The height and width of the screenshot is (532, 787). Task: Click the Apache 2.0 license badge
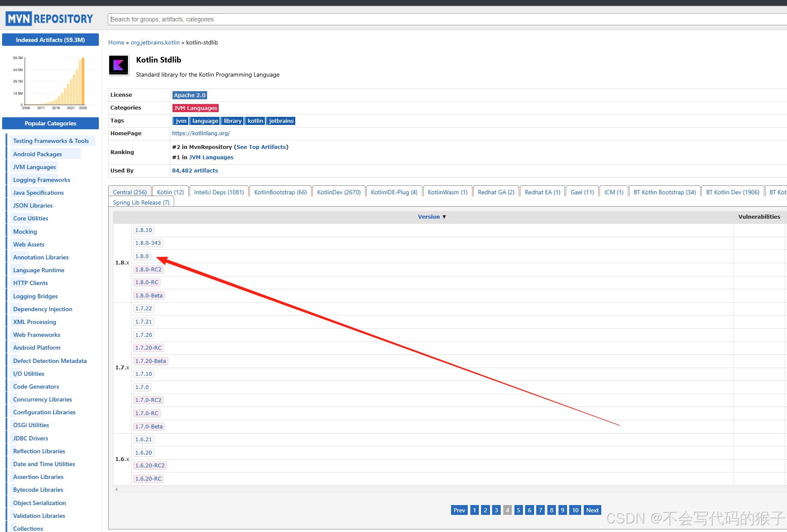[190, 95]
